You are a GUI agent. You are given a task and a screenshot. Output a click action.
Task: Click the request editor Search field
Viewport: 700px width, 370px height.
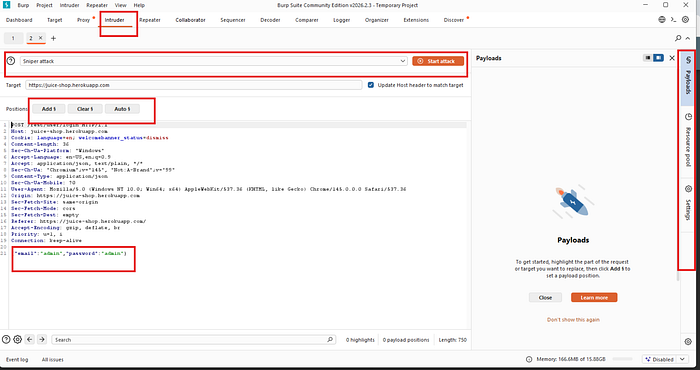[x=193, y=340]
